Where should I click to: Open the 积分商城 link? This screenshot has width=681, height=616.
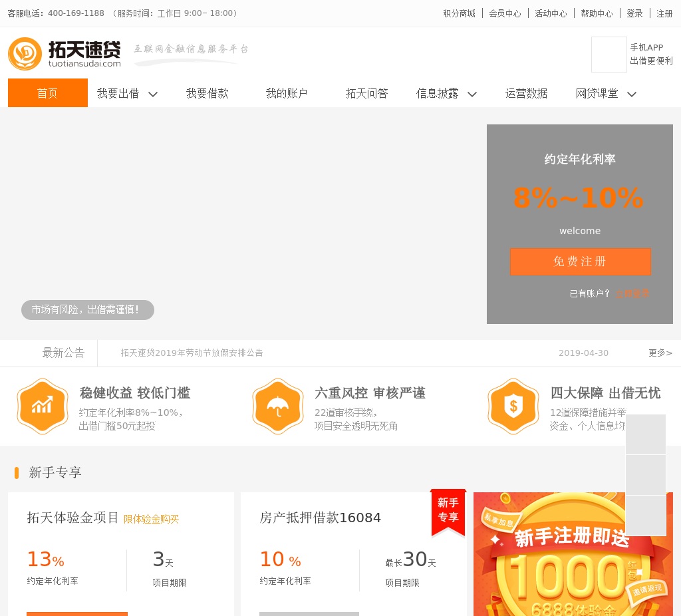point(459,13)
